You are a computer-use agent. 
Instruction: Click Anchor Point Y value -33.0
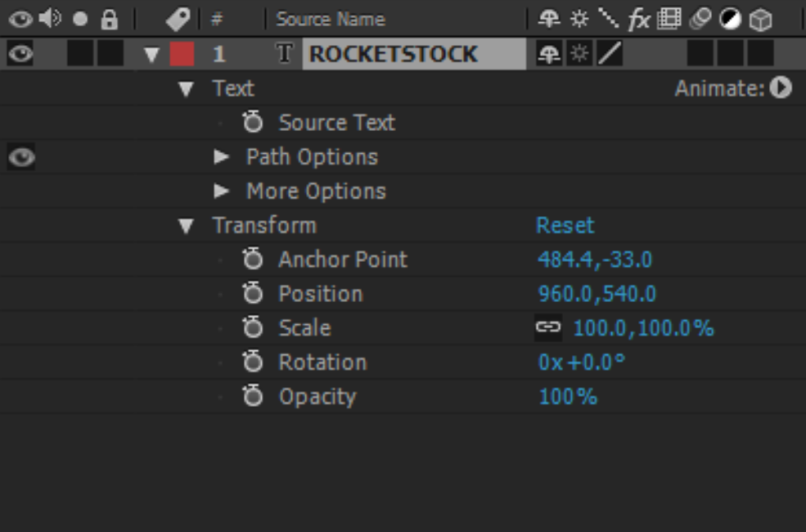[626, 259]
